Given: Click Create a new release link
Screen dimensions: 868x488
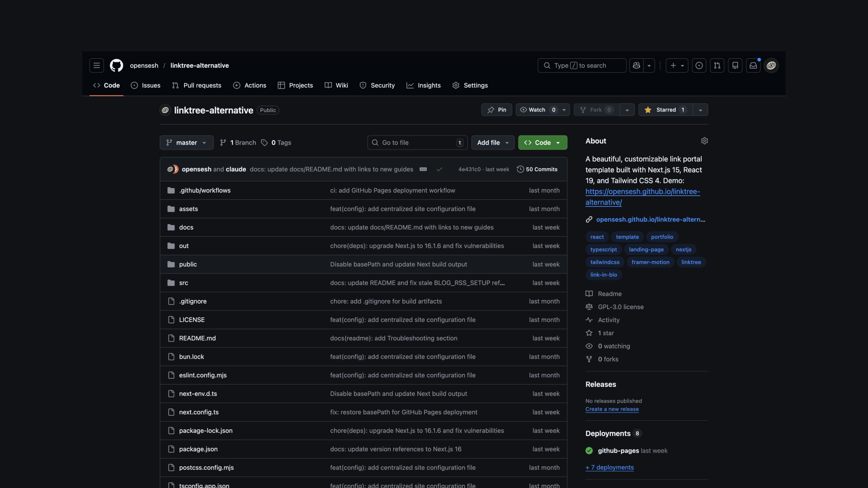Looking at the screenshot, I should click(x=612, y=409).
